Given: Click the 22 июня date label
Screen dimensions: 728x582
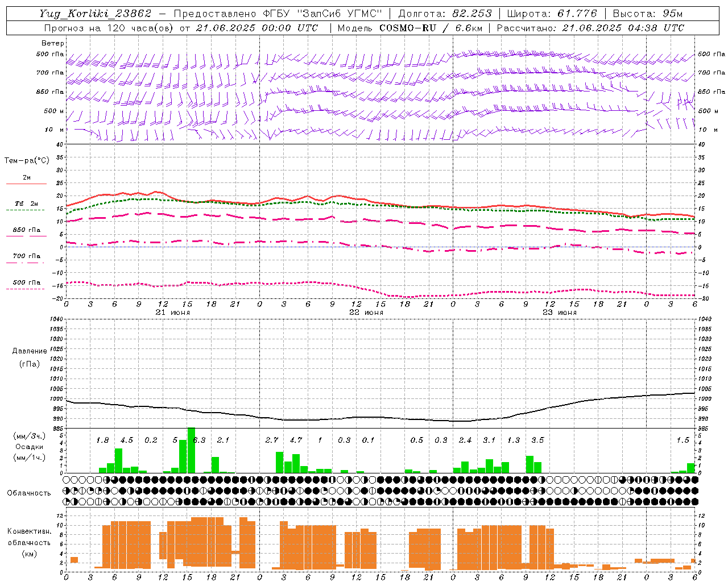Looking at the screenshot, I should [x=366, y=313].
